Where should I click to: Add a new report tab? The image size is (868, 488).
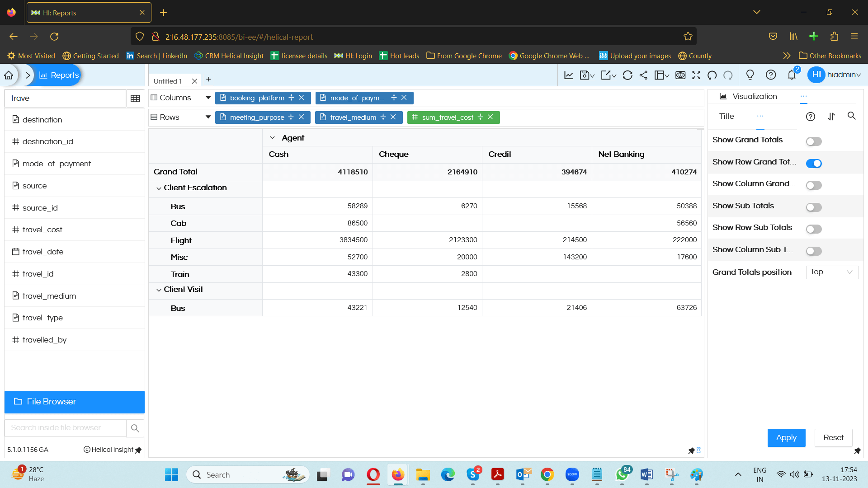208,80
